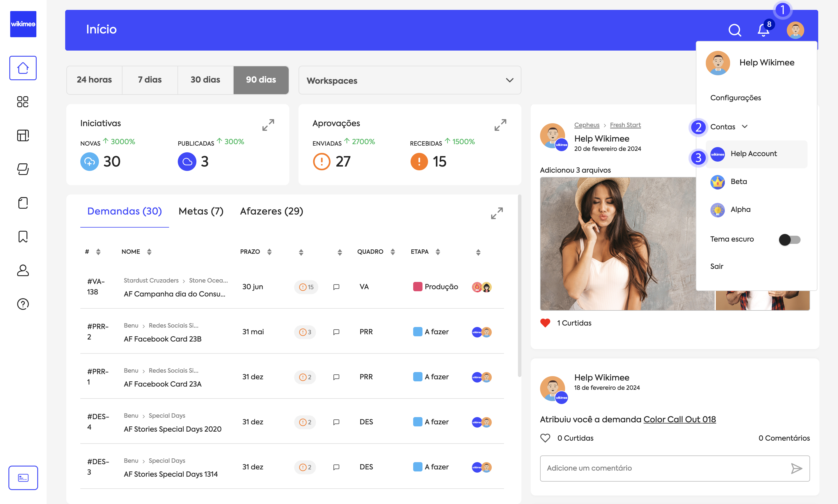Open the user profile sidebar icon
The height and width of the screenshot is (504, 838).
tap(23, 270)
